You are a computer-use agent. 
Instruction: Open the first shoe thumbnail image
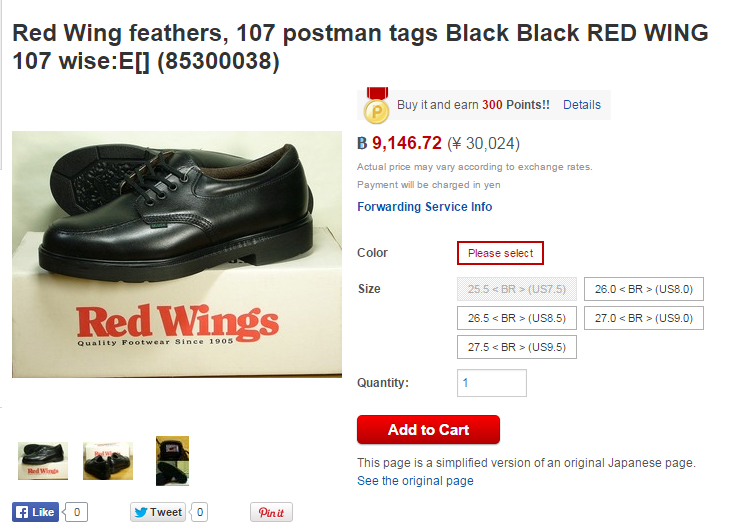[x=43, y=460]
